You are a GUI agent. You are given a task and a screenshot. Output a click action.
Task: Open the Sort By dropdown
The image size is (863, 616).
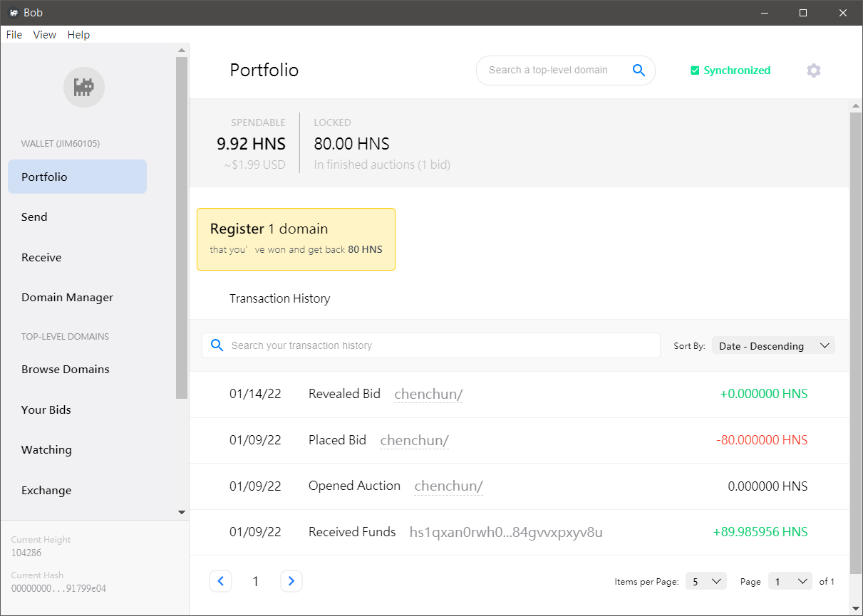(x=773, y=346)
